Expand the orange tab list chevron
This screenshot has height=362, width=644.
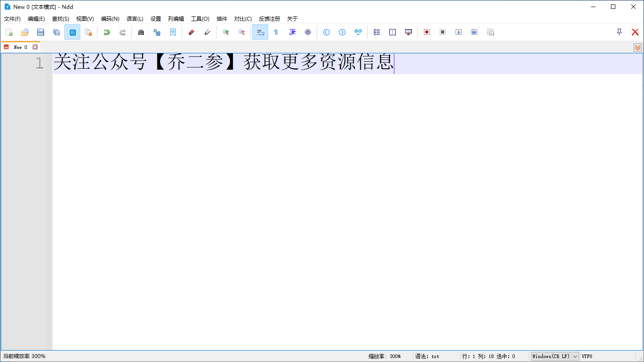coord(638,48)
